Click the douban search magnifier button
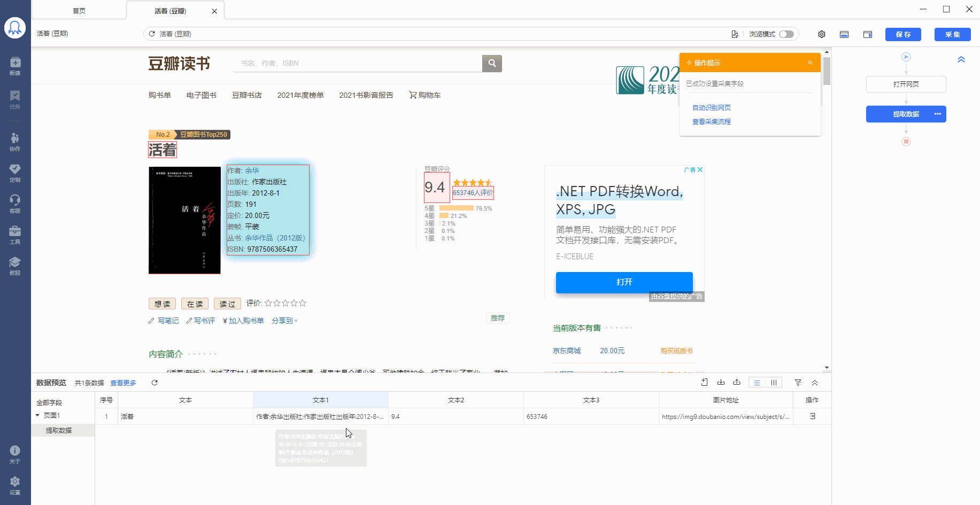 click(x=492, y=63)
